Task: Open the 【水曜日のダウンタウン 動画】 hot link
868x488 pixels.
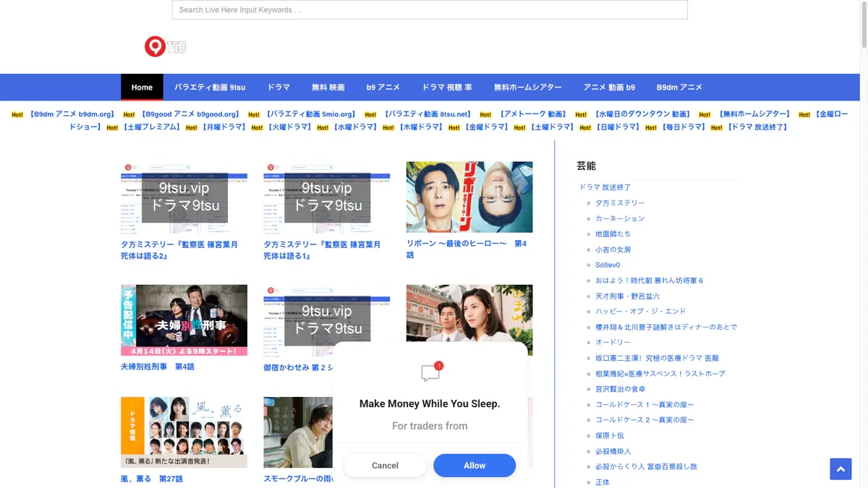Action: click(x=642, y=114)
